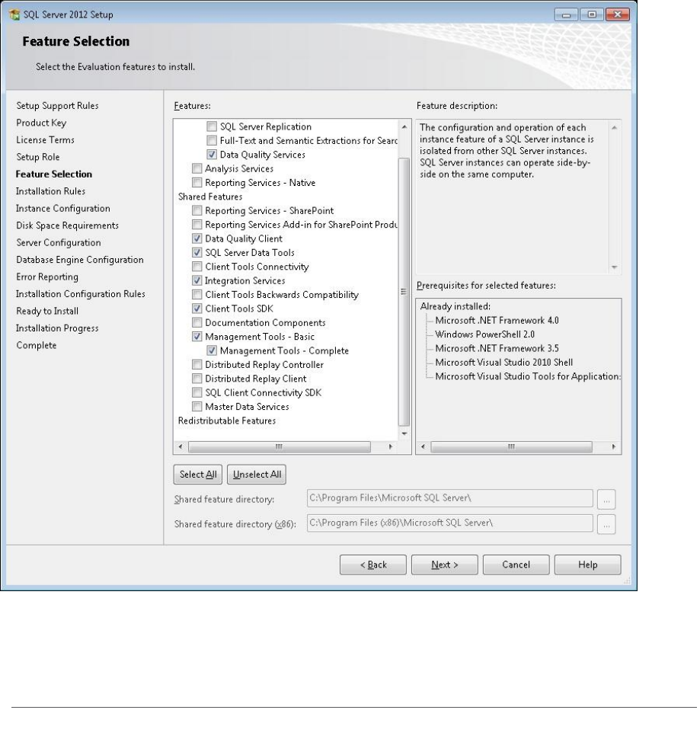Toggle SQL Server Data Tools checkbox
This screenshot has width=700, height=742.
coord(197,252)
